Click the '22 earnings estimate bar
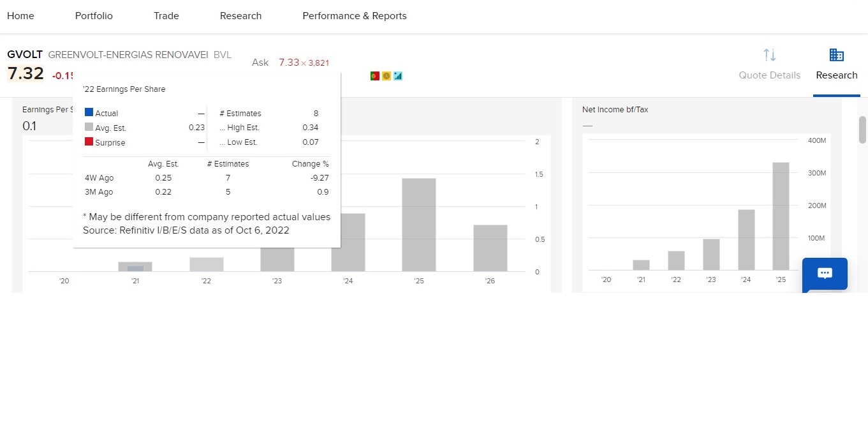Screen dimensions: 868x448 click(207, 264)
